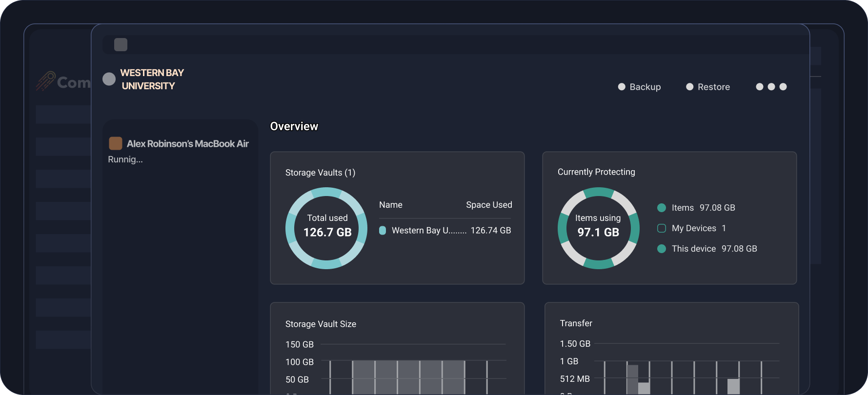Screen dimensions: 868x395
Task: Click the Comet logo icon in background
Action: coord(46,81)
